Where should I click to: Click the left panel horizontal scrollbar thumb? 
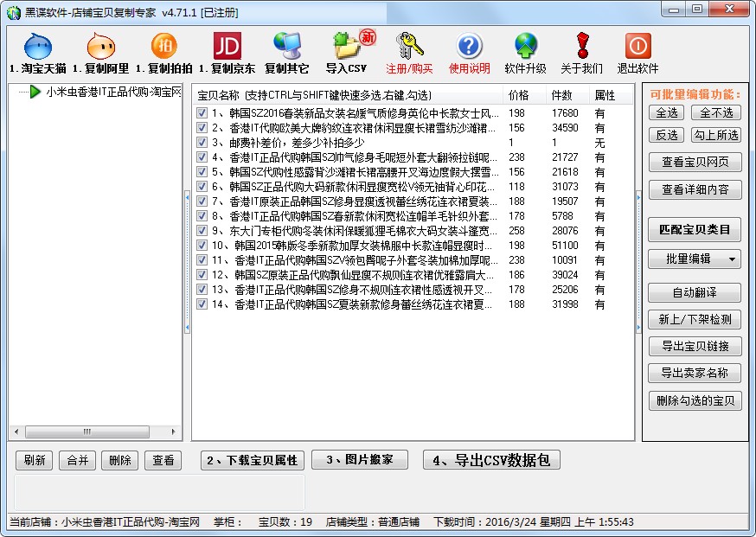coord(86,432)
